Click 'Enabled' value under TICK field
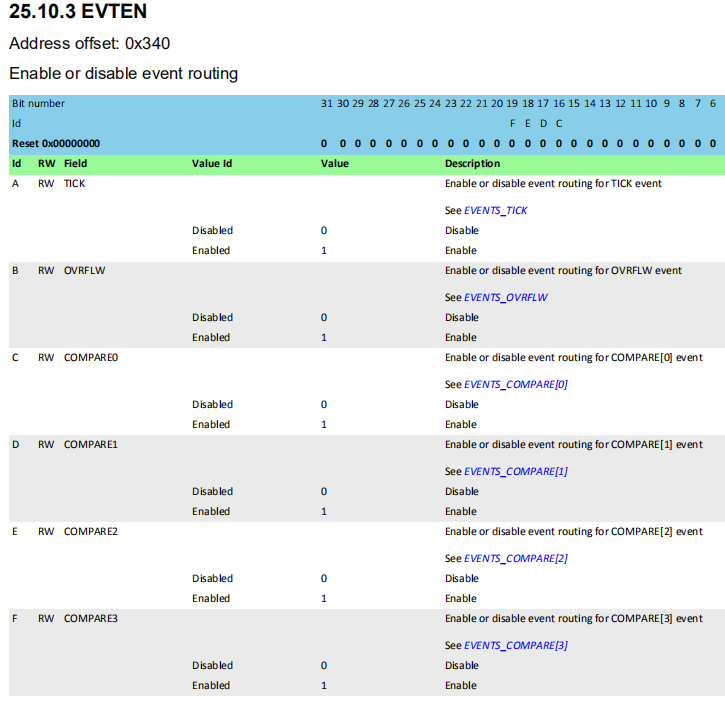 (211, 250)
